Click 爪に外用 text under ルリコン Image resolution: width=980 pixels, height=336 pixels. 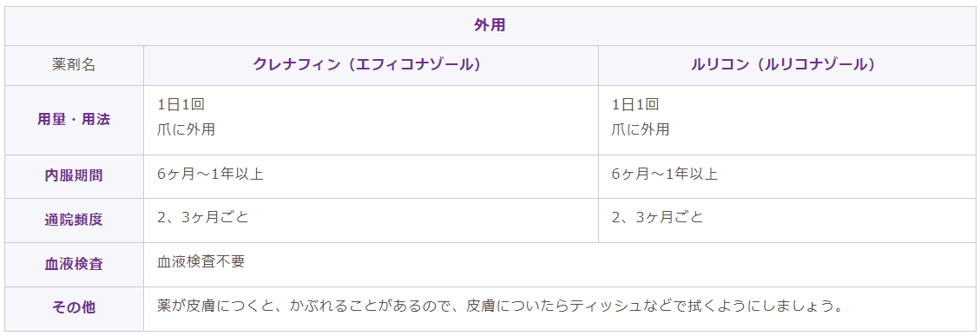click(641, 129)
